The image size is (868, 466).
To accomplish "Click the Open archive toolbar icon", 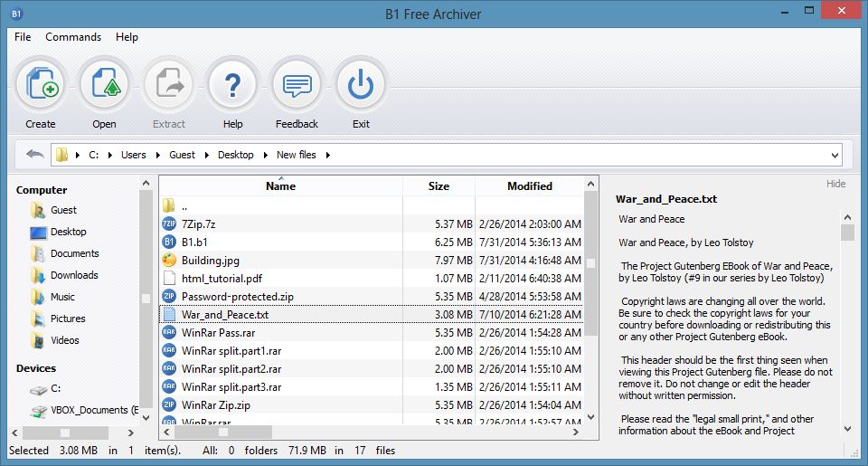I will 105,85.
